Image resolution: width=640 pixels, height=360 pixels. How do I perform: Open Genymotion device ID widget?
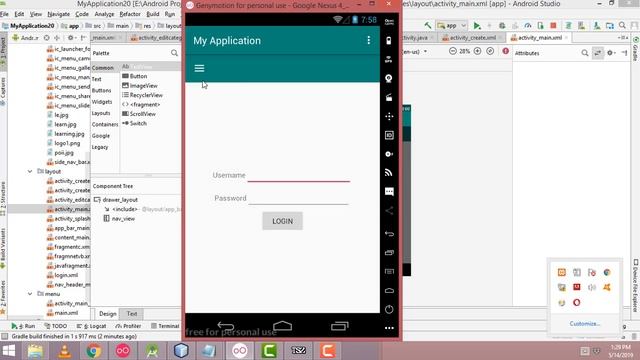(389, 135)
